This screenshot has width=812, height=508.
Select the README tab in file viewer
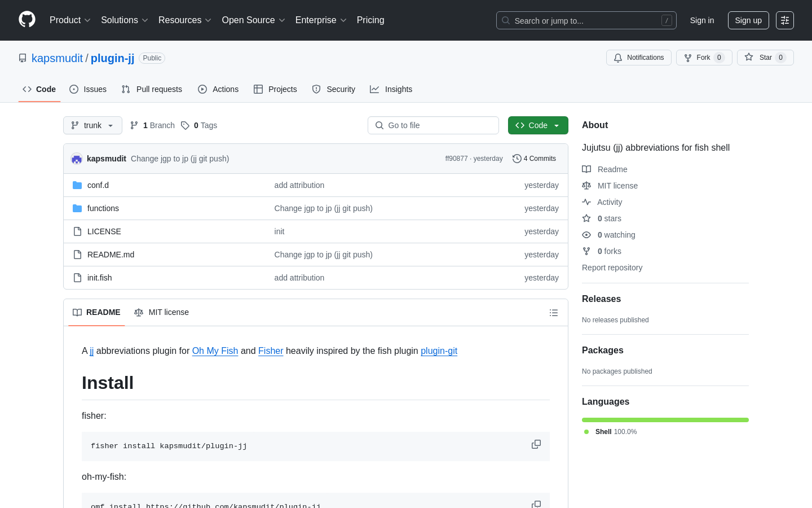click(x=96, y=312)
